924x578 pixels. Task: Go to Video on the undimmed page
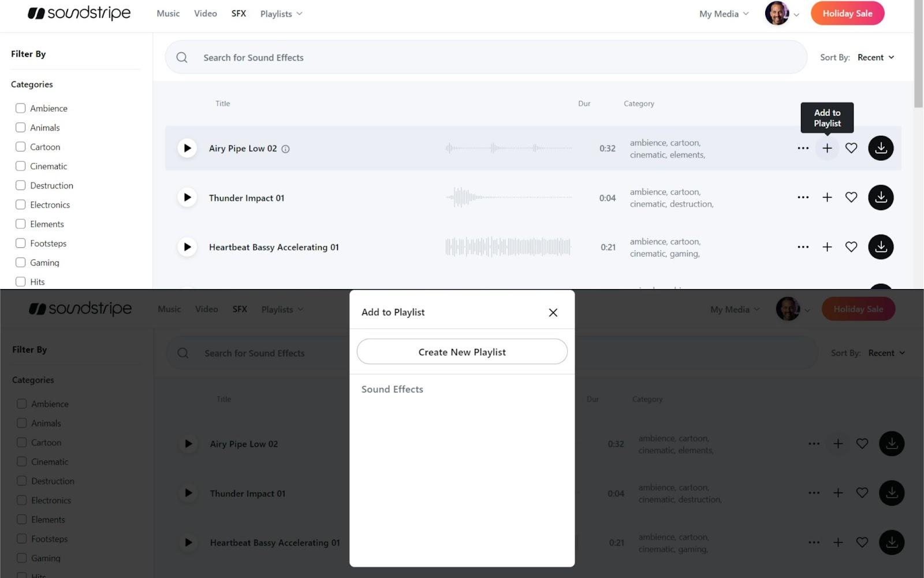click(x=206, y=13)
